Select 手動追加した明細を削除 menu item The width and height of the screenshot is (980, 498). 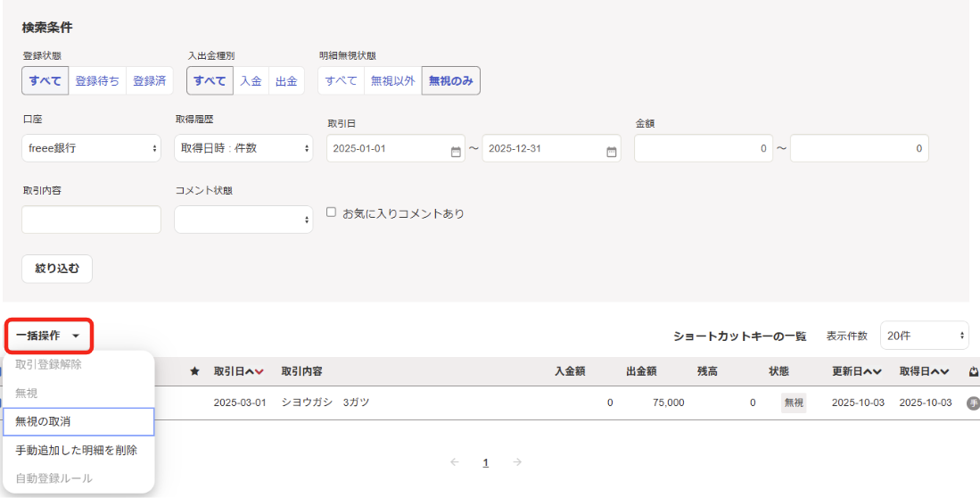[77, 450]
